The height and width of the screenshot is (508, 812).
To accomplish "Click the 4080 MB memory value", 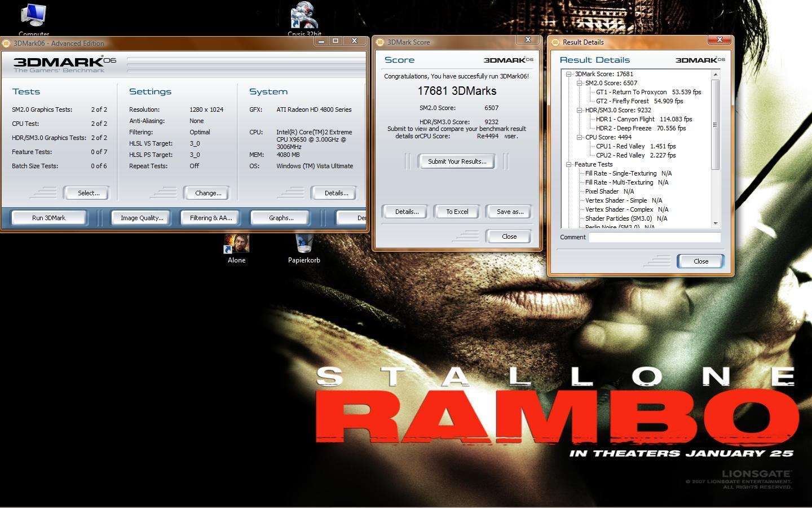I will pos(288,155).
